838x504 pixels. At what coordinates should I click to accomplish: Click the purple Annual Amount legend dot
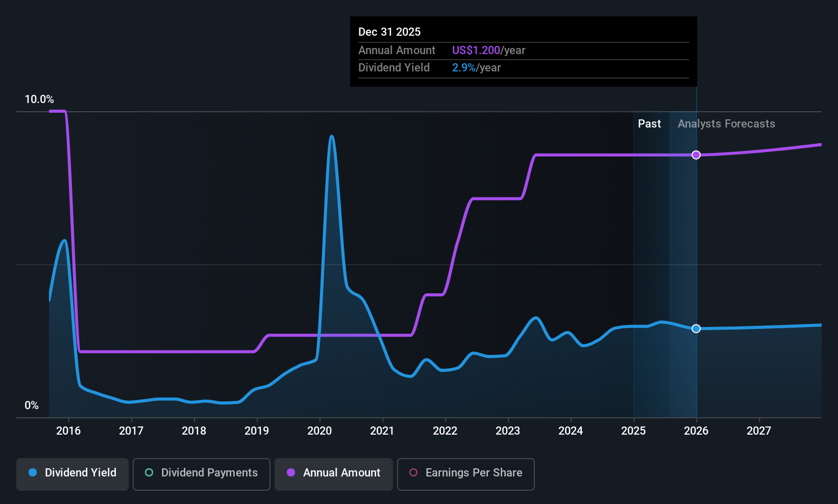click(x=290, y=473)
